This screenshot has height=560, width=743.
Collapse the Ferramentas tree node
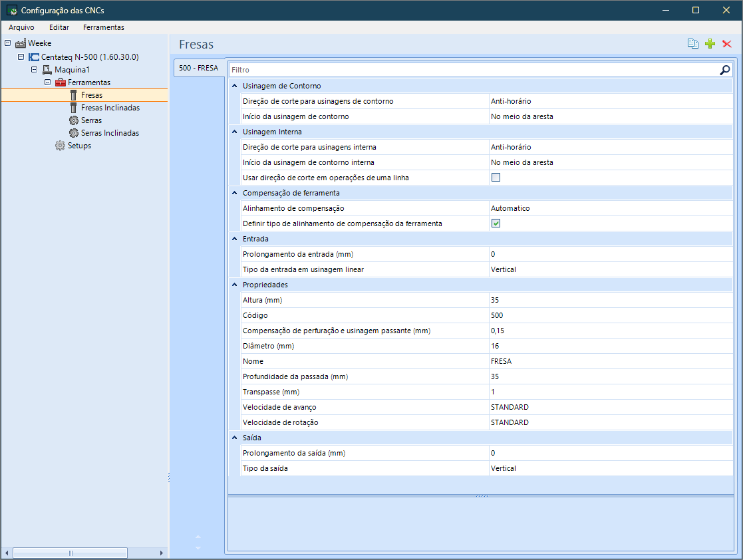tap(47, 82)
